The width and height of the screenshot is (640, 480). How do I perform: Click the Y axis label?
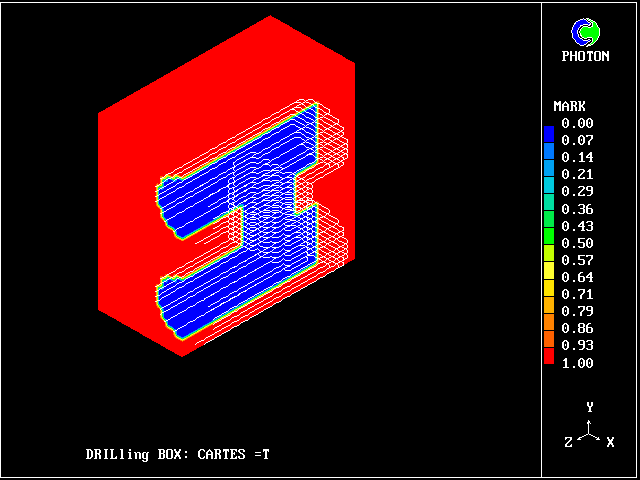(590, 407)
